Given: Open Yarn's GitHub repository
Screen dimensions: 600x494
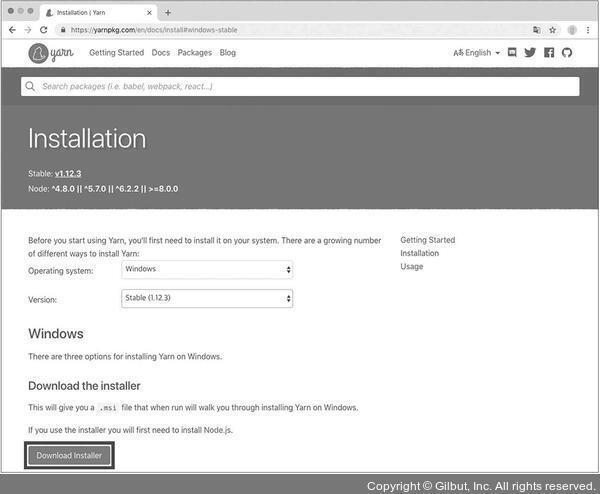Looking at the screenshot, I should [x=567, y=52].
